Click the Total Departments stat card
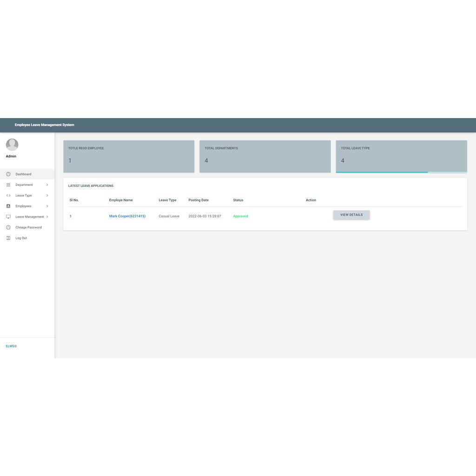Screen dimensions: 476x476 click(265, 156)
